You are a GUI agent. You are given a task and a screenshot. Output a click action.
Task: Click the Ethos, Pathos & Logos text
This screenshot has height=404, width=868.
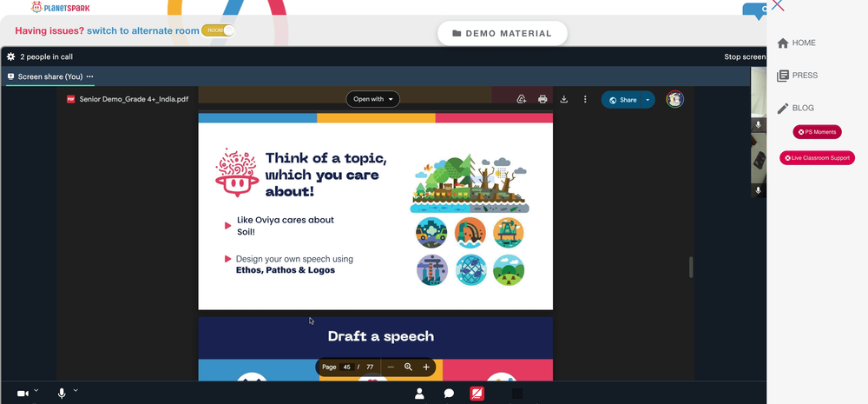[285, 270]
